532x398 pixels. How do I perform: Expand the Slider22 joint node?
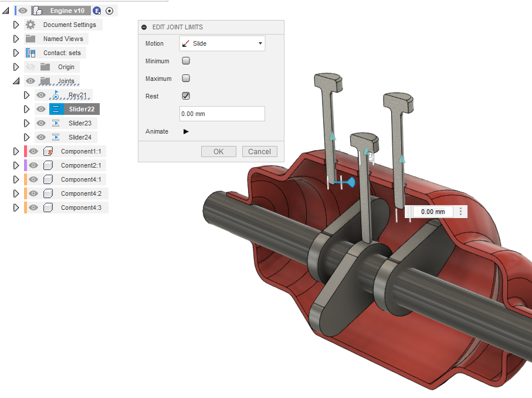(26, 109)
